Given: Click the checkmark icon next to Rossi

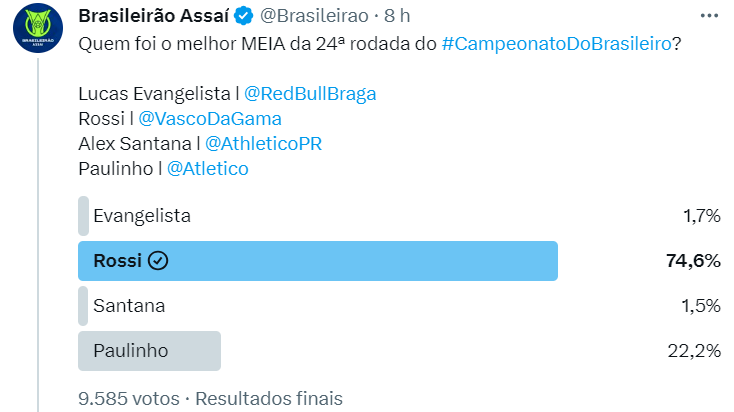Looking at the screenshot, I should tap(158, 261).
